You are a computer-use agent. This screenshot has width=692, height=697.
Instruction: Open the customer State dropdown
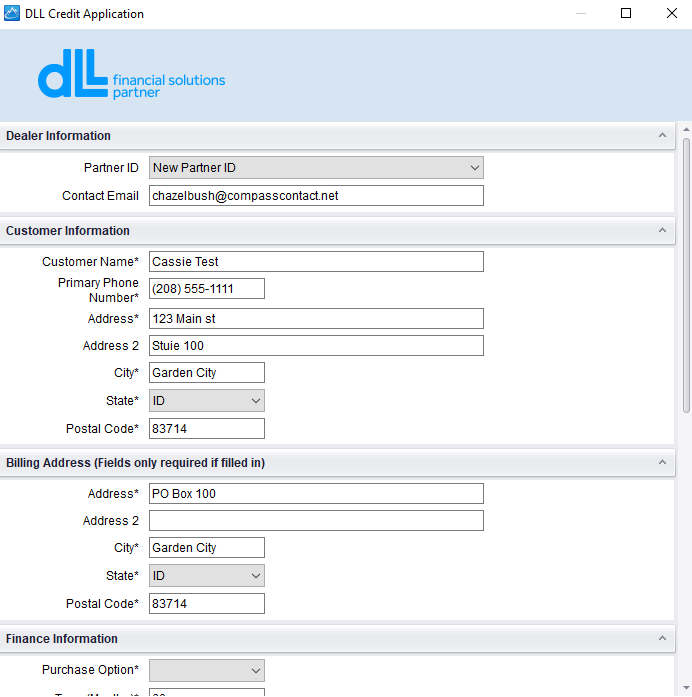point(207,401)
